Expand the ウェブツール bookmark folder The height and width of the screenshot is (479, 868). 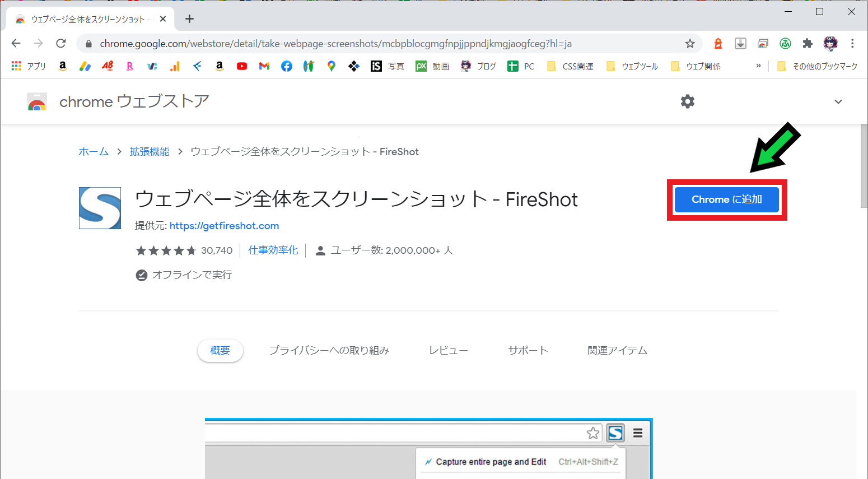tap(632, 66)
